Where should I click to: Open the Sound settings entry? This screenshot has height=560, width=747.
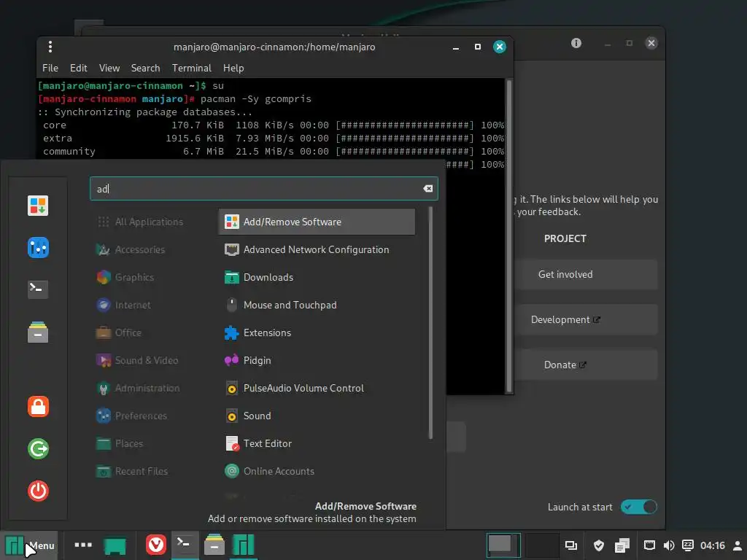click(317, 416)
